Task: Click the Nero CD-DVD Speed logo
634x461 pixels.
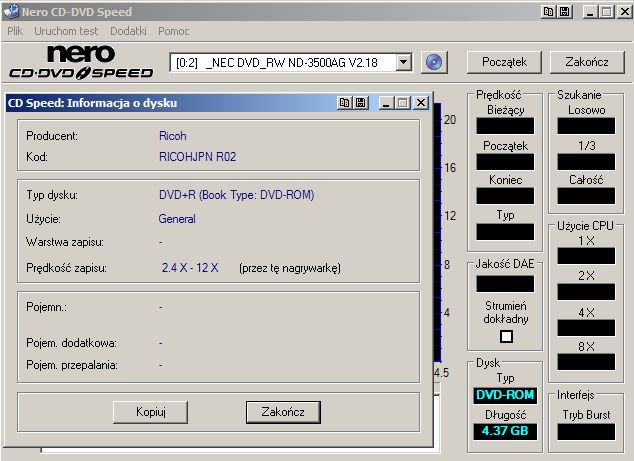Action: pos(81,62)
